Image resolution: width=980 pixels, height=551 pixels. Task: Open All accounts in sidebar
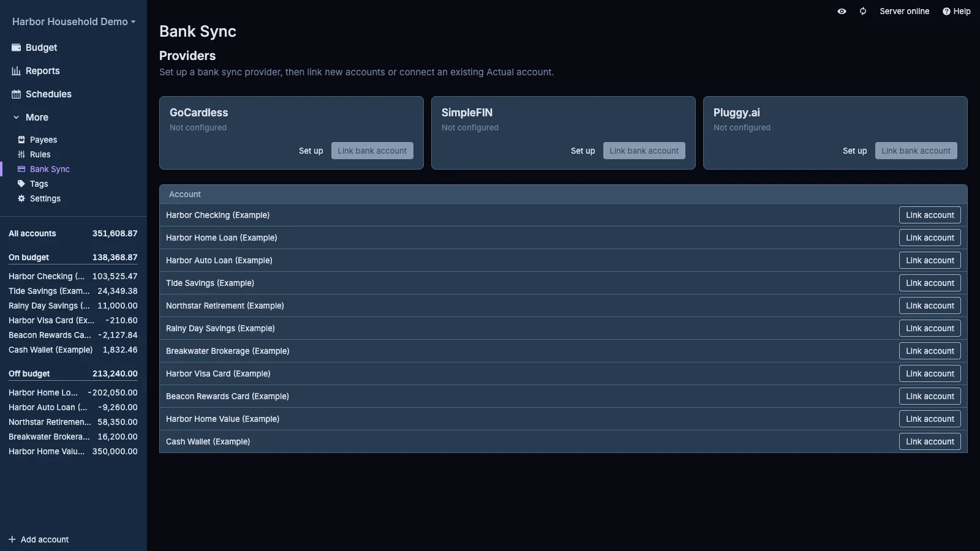pos(73,233)
